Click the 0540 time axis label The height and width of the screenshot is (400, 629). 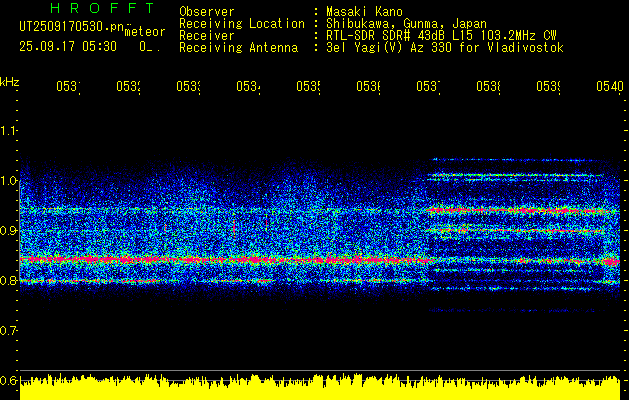click(x=610, y=86)
